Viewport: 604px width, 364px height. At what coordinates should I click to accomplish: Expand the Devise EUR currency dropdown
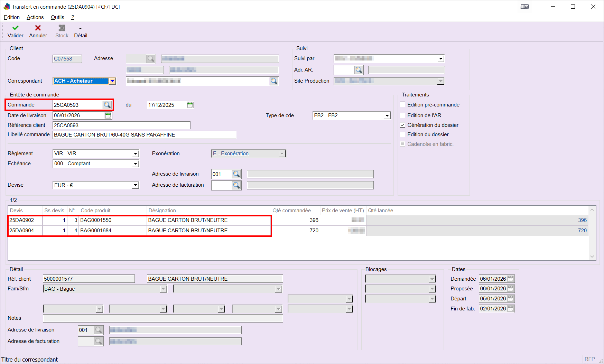coord(136,185)
